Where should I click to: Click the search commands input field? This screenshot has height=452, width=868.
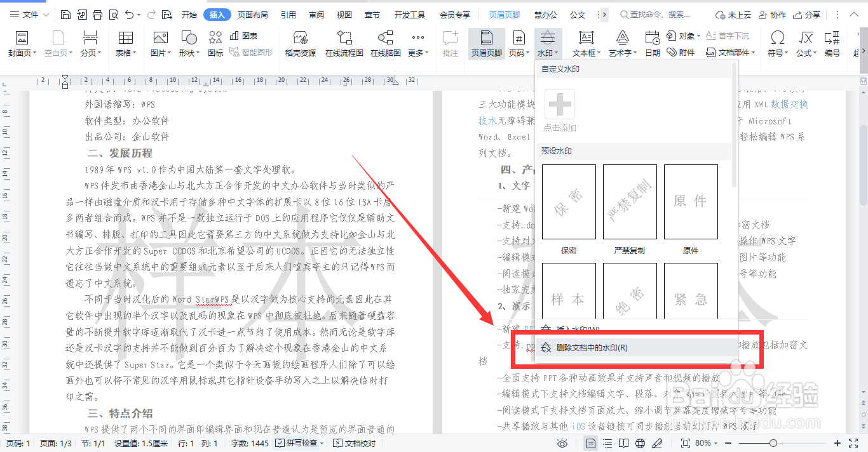point(661,15)
